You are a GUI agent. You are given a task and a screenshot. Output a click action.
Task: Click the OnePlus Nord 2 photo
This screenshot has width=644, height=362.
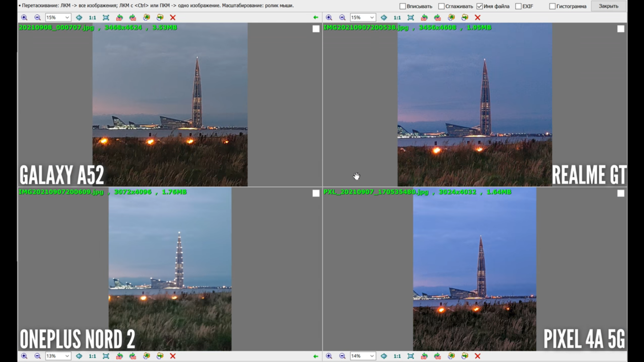[x=170, y=268]
